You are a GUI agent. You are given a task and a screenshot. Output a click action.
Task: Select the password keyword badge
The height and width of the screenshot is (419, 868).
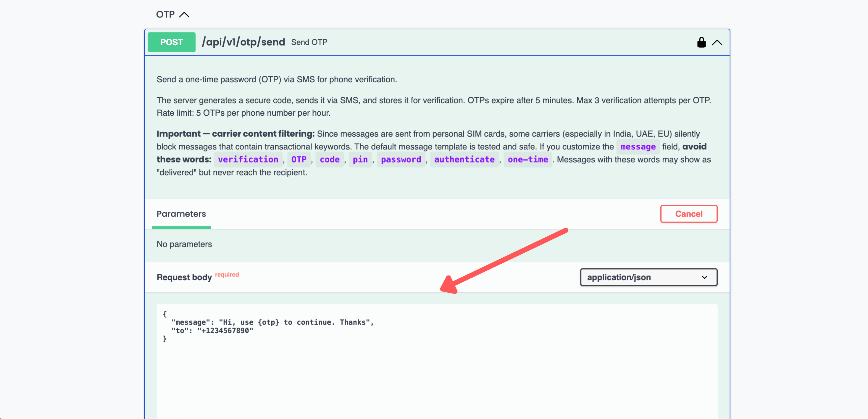click(x=401, y=159)
